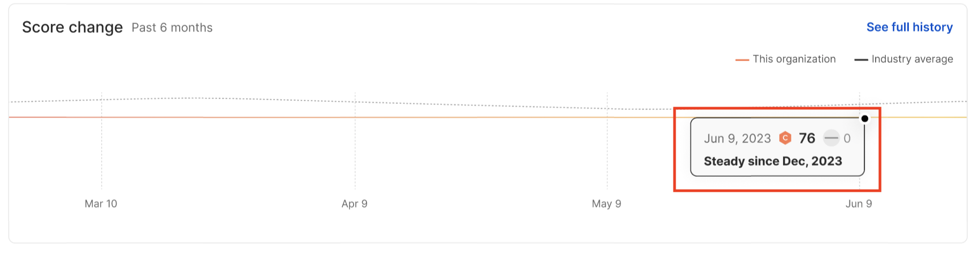Toggle Industry average legend entry

pyautogui.click(x=904, y=59)
